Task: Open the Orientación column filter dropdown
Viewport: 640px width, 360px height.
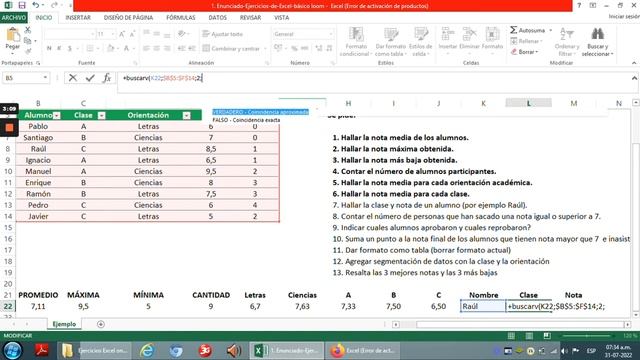Action: [x=187, y=116]
